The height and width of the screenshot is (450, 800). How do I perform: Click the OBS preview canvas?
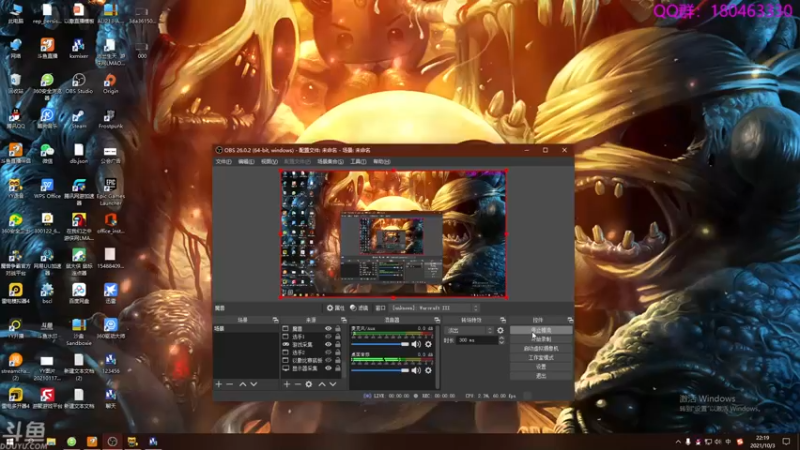(393, 234)
